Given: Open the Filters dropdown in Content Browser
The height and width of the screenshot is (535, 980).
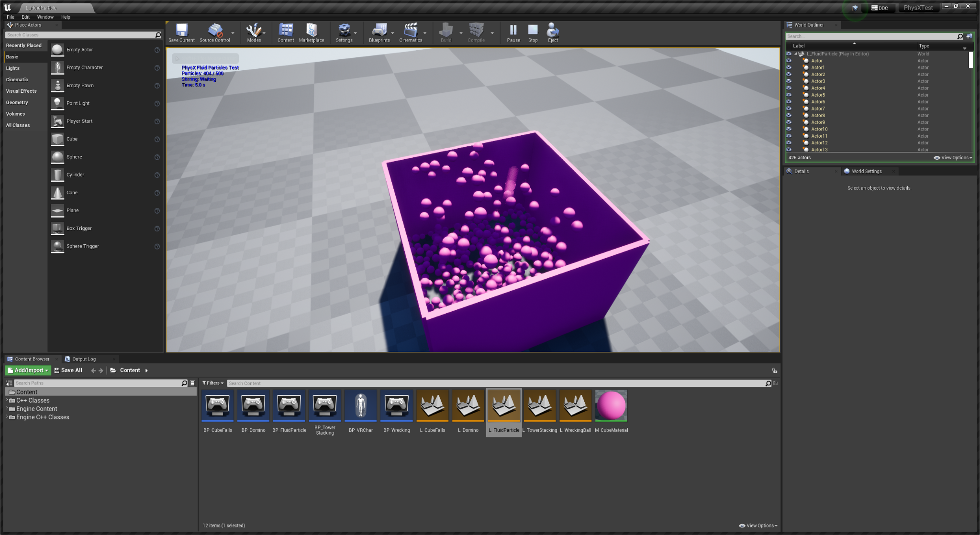Looking at the screenshot, I should [213, 383].
